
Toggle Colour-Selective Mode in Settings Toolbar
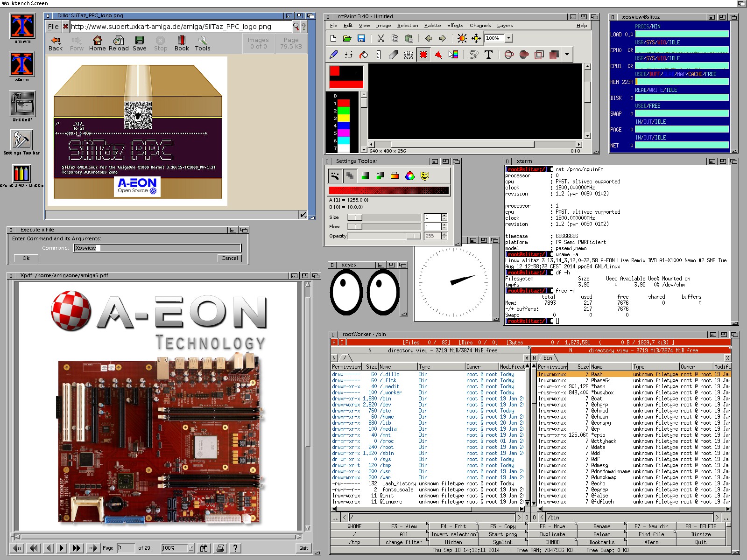395,176
